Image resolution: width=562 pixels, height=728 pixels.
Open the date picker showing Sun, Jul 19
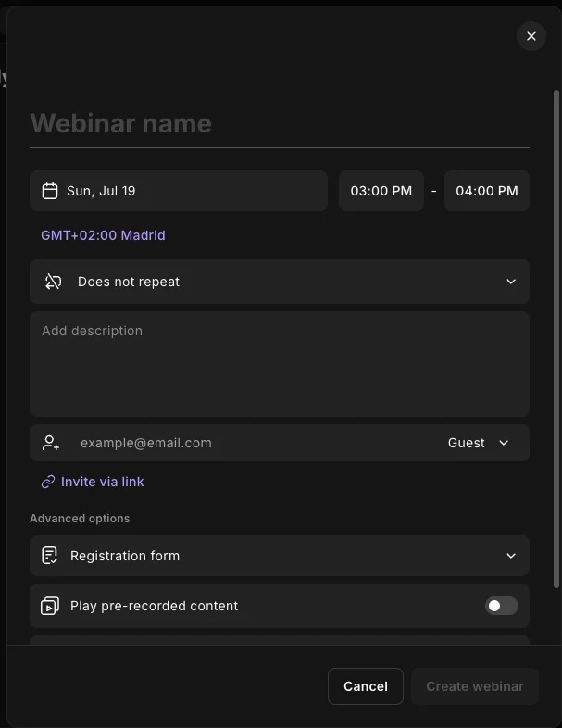click(179, 191)
